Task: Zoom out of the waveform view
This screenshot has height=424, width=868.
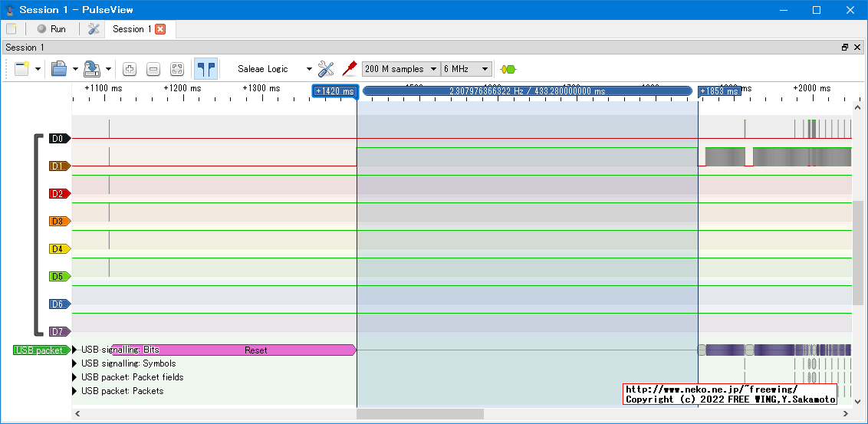Action: click(153, 69)
